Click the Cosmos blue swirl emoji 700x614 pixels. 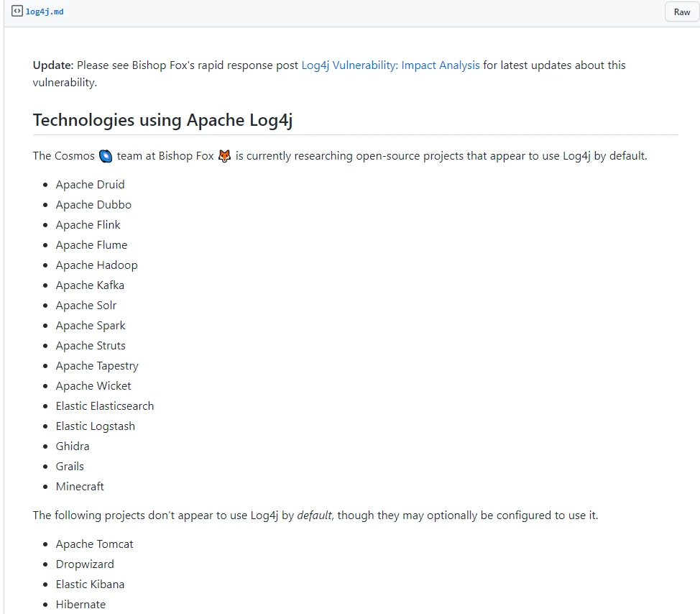pyautogui.click(x=106, y=156)
